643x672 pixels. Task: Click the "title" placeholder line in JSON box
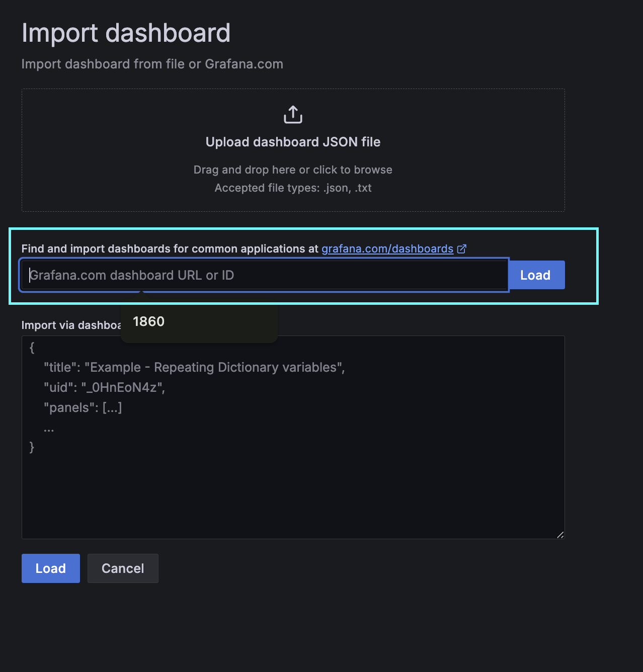[194, 367]
